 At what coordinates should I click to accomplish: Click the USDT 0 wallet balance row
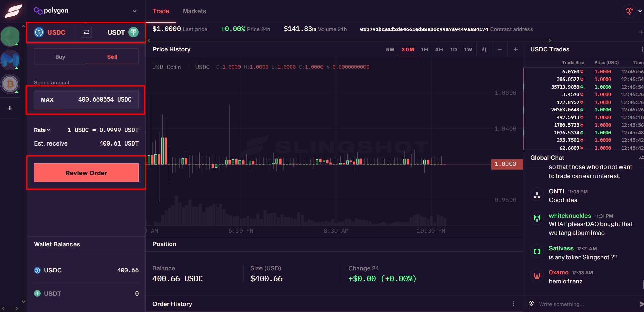[x=86, y=294]
